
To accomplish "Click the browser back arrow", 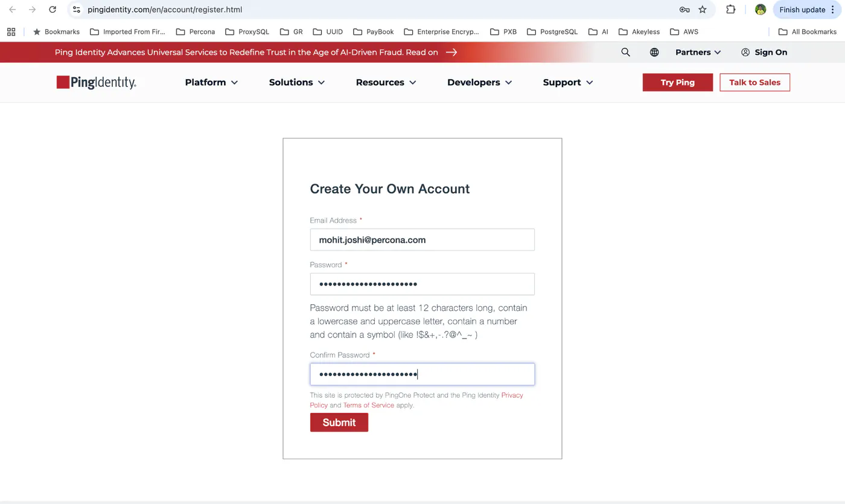I will (13, 10).
